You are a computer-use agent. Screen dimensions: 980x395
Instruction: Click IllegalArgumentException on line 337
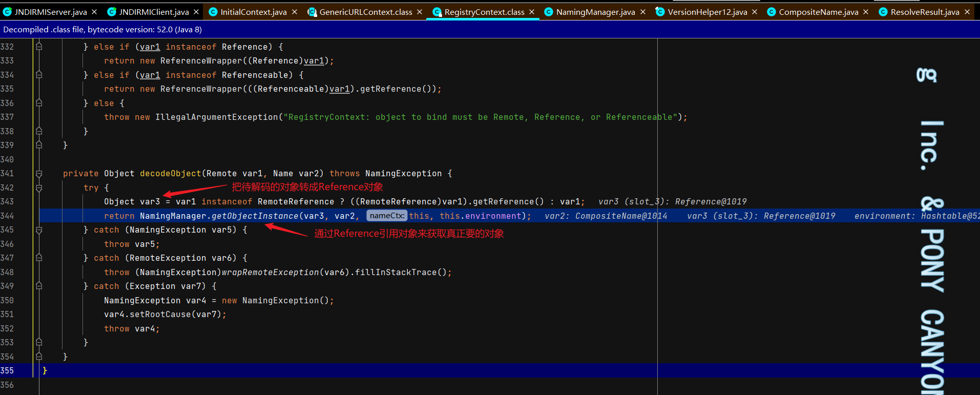tap(217, 117)
